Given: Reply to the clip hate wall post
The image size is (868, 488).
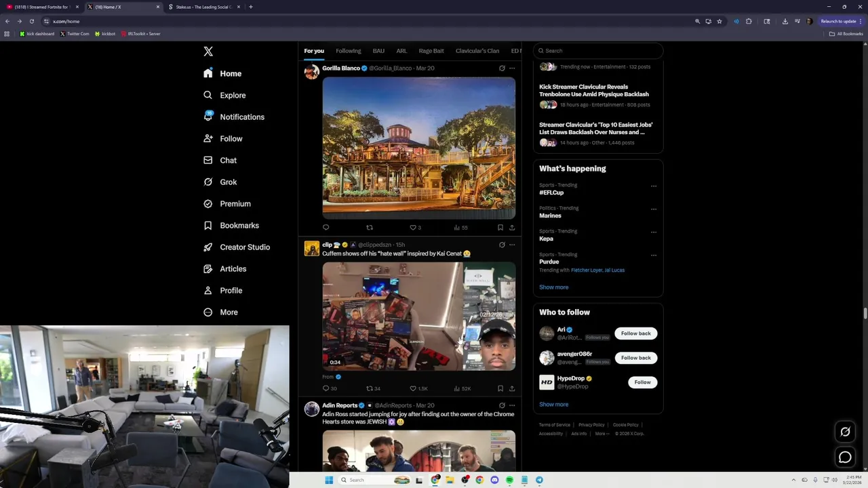Looking at the screenshot, I should [329, 388].
